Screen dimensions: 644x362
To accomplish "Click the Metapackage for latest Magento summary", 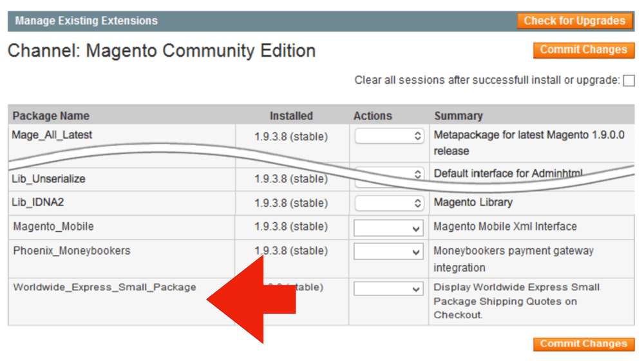I will tap(529, 142).
